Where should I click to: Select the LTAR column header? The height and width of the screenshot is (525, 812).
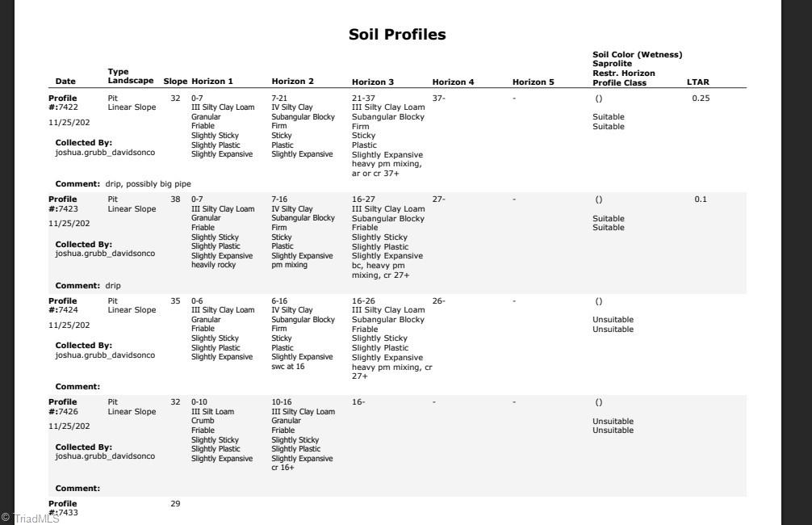pos(697,82)
